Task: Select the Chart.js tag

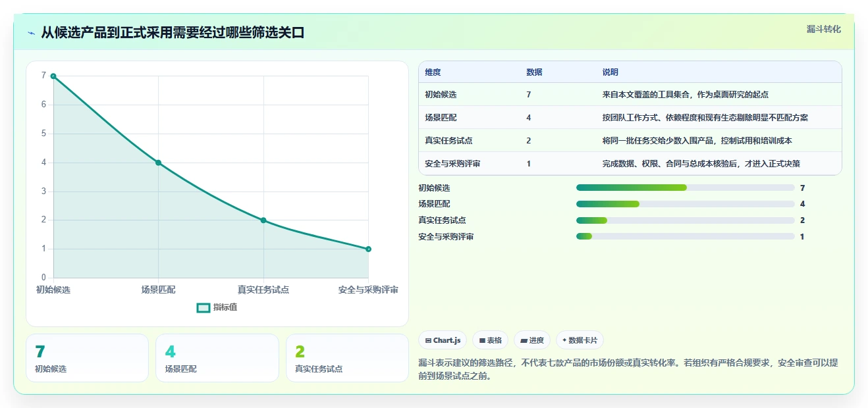Action: (443, 340)
